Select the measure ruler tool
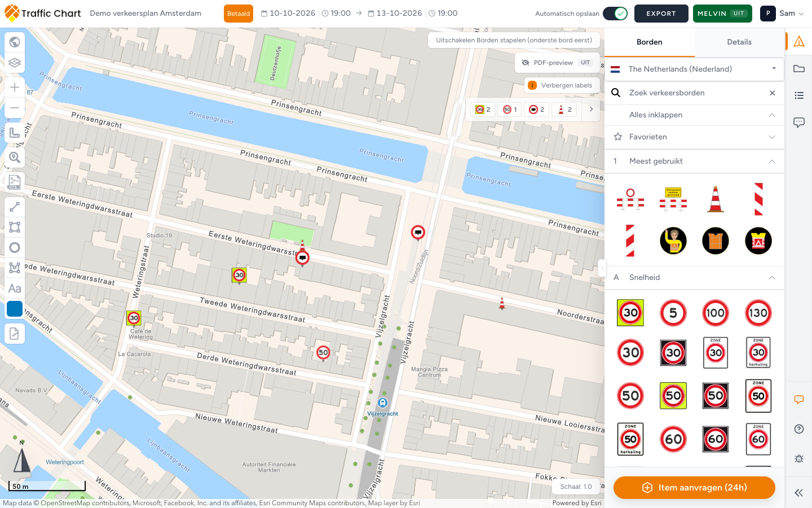Image resolution: width=812 pixels, height=508 pixels. 15,133
